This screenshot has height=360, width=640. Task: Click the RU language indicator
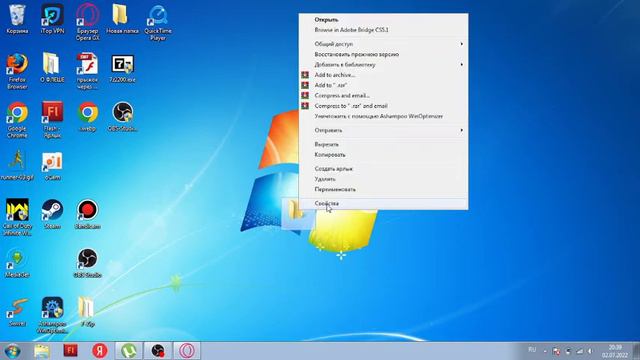532,350
